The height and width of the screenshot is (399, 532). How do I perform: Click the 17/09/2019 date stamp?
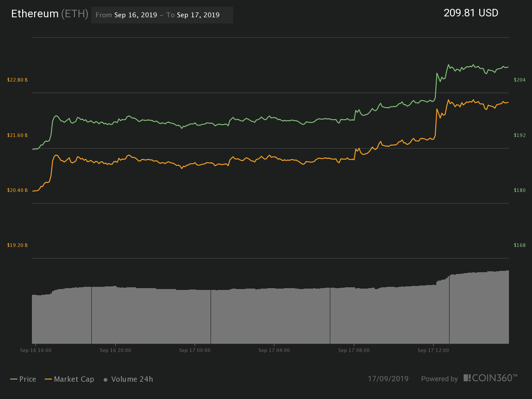388,379
